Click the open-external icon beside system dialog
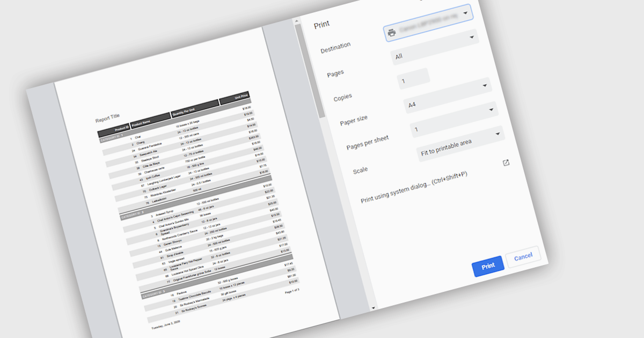 pos(506,163)
